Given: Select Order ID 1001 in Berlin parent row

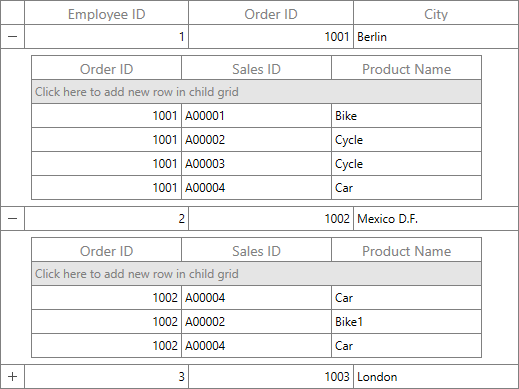Looking at the screenshot, I should (271, 36).
